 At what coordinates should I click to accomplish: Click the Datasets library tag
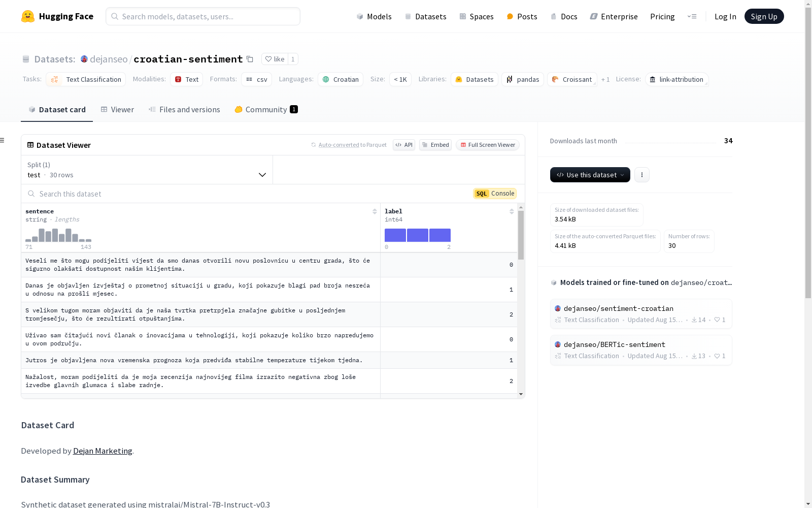click(x=475, y=79)
